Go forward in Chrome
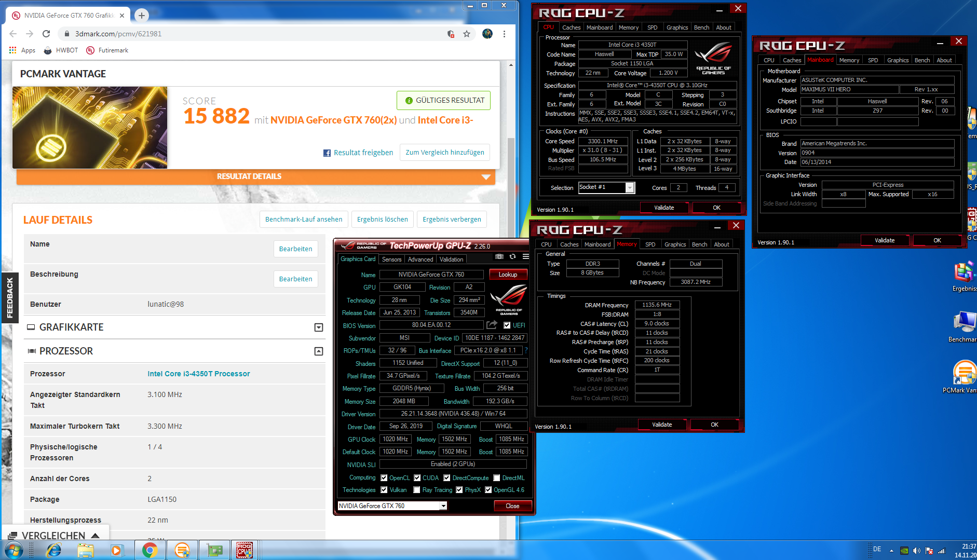The height and width of the screenshot is (560, 977). (30, 34)
